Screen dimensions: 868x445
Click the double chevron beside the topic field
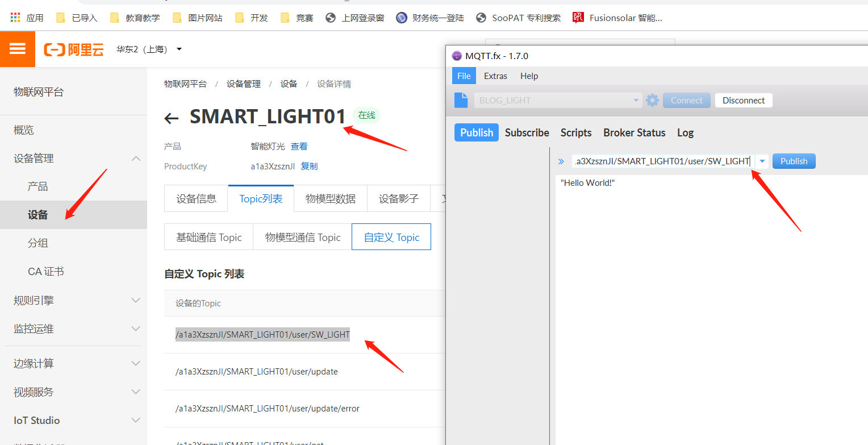click(x=561, y=161)
